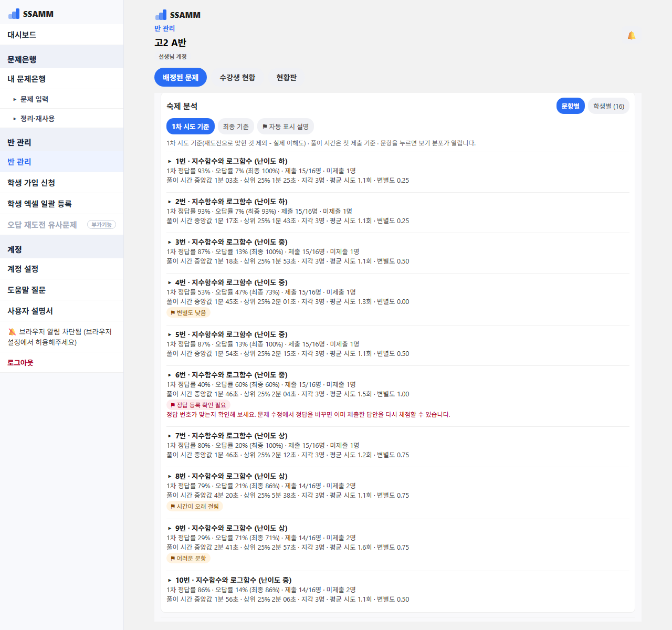Image resolution: width=672 pixels, height=630 pixels.
Task: Switch analysis to 학생별 (16)
Action: tap(608, 106)
